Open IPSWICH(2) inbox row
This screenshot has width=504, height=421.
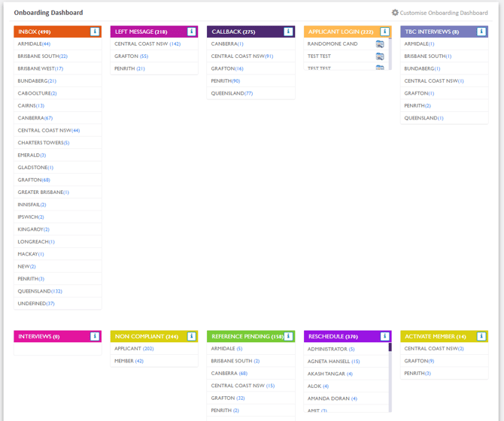pos(31,217)
